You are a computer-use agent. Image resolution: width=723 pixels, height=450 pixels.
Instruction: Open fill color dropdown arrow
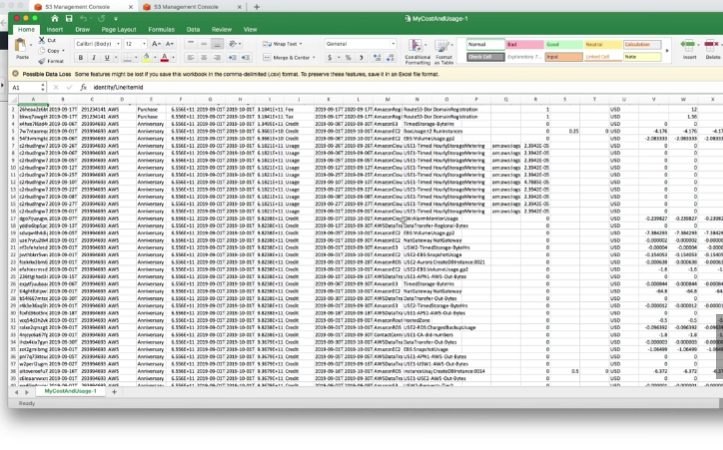(154, 58)
